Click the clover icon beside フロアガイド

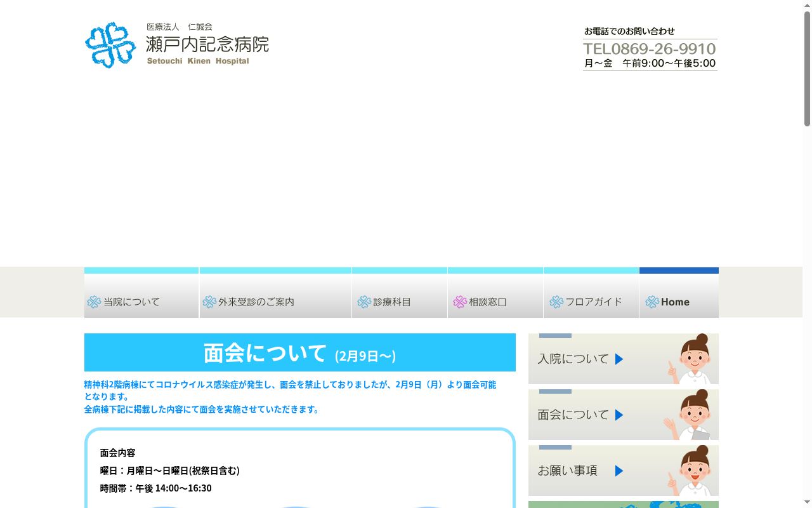[x=556, y=302]
